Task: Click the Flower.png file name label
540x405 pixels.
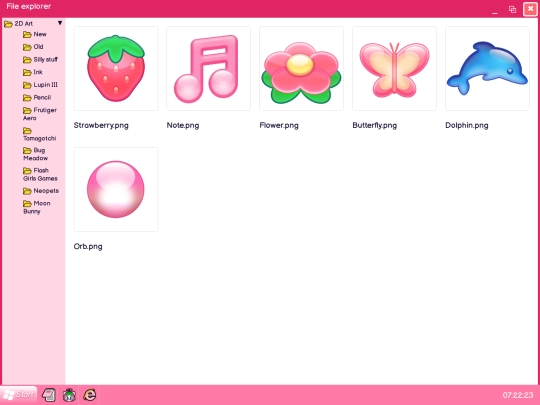Action: 279,125
